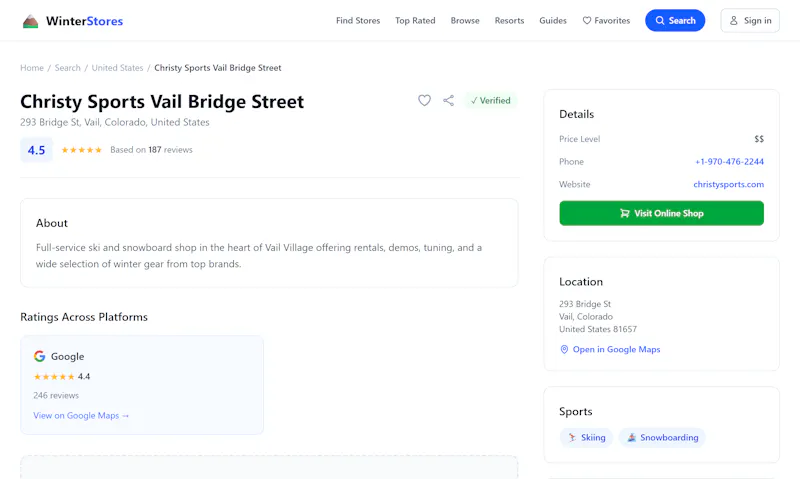This screenshot has height=479, width=800.
Task: Click the Google star rating icons
Action: pyautogui.click(x=54, y=376)
